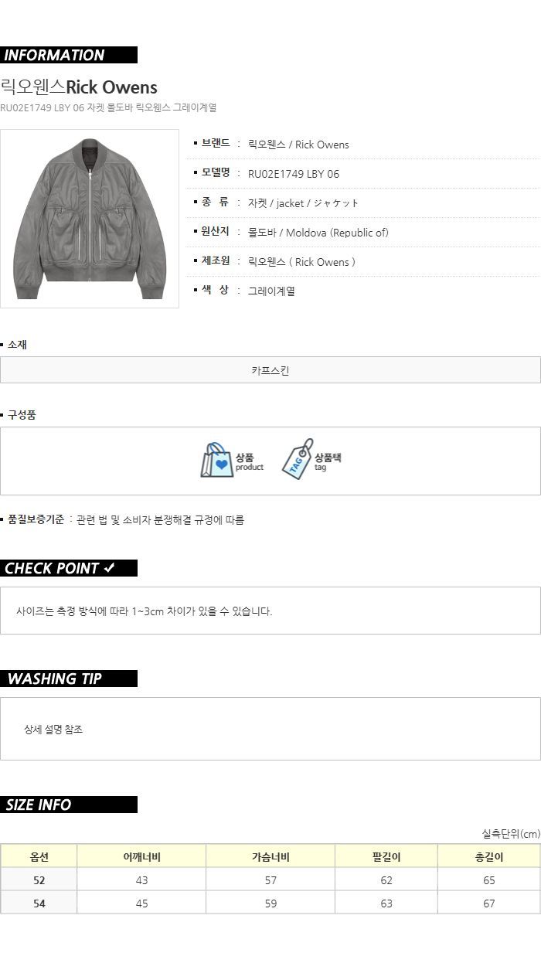
Task: Click the blue TAG label icon
Action: [297, 460]
